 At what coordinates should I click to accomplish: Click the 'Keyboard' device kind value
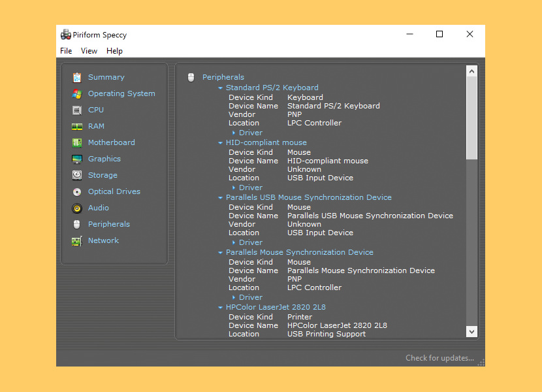(305, 97)
